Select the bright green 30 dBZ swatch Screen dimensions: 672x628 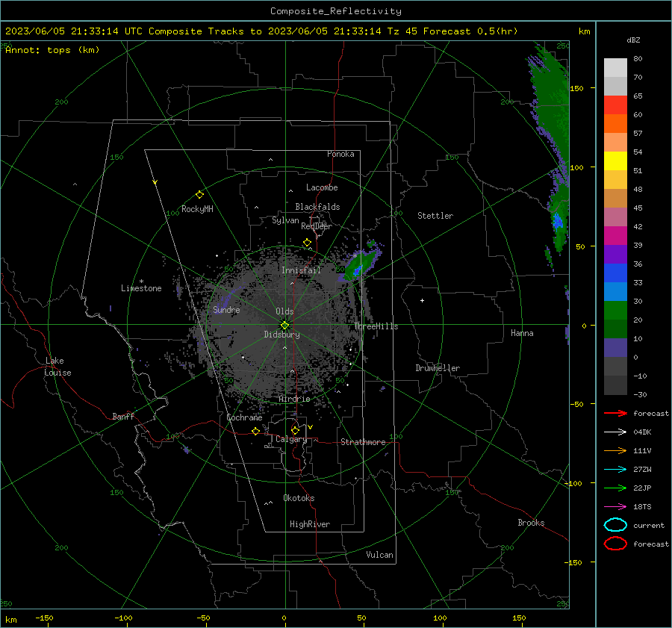(x=615, y=310)
